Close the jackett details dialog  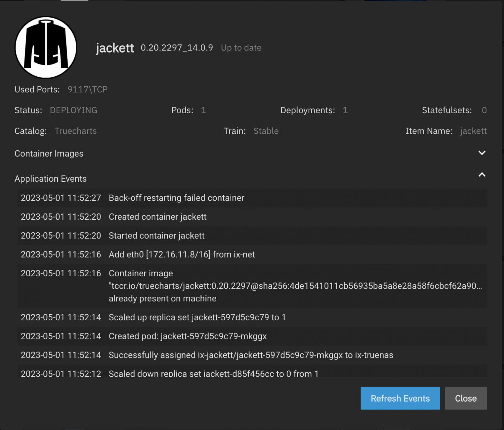(466, 398)
